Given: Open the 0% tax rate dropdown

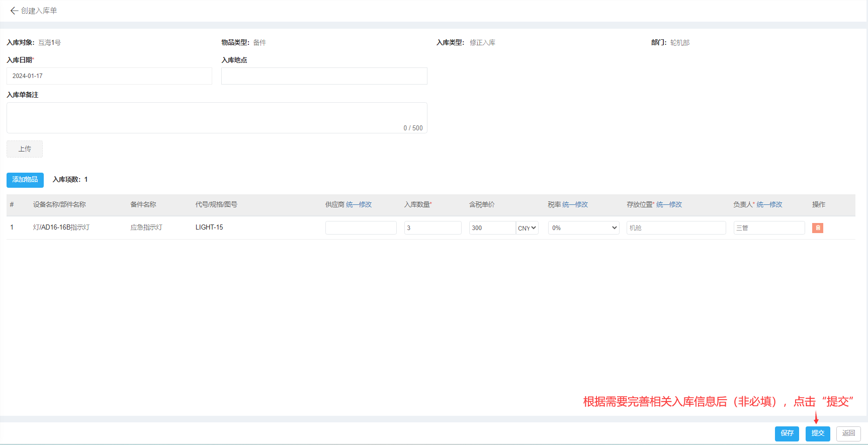Looking at the screenshot, I should point(583,228).
